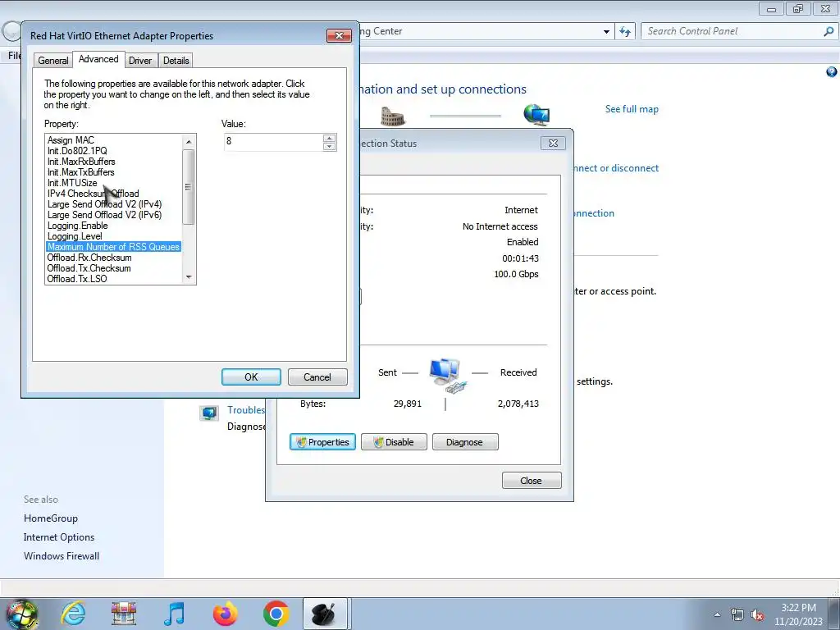Click the search magnifier in Control Panel
The image size is (840, 630).
pyautogui.click(x=829, y=32)
